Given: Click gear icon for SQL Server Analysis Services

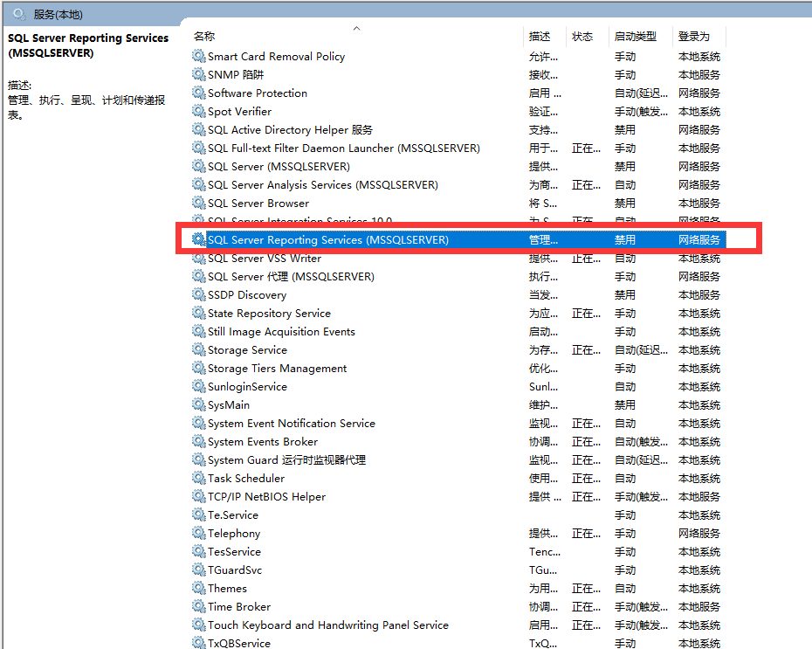Looking at the screenshot, I should [199, 184].
